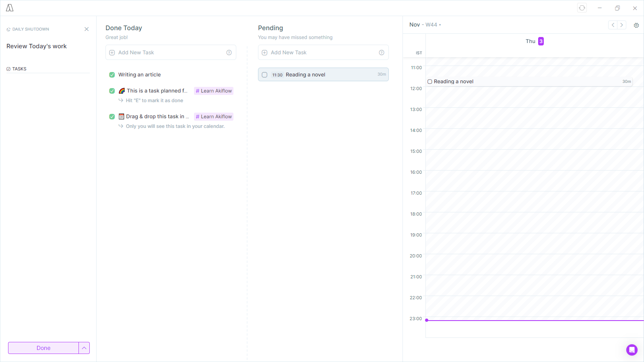The image size is (644, 362).
Task: Click Add New Task in Pending column
Action: point(323,52)
